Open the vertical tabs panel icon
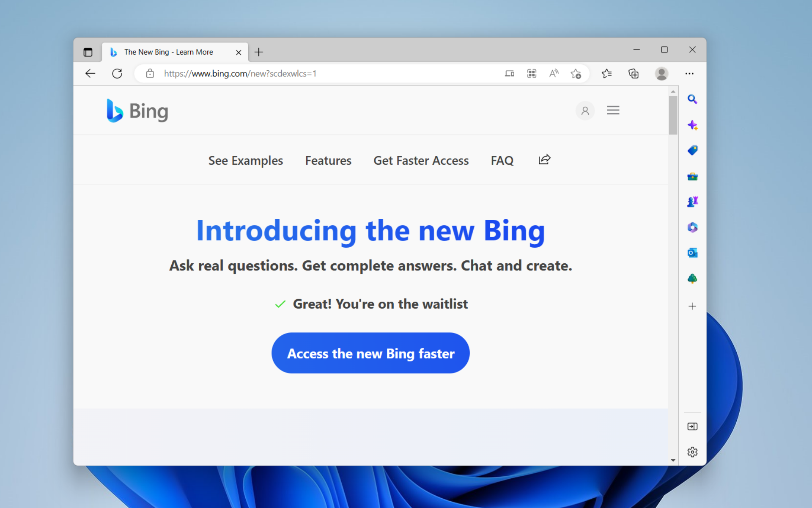 coord(88,52)
